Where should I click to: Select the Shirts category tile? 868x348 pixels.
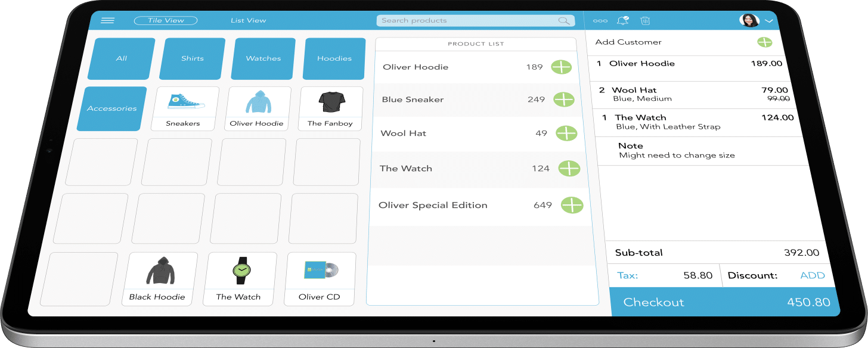tap(193, 58)
